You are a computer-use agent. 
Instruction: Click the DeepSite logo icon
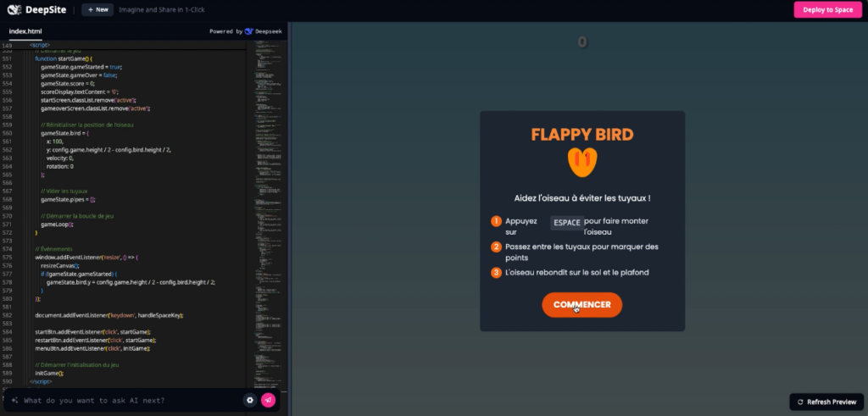pyautogui.click(x=14, y=10)
